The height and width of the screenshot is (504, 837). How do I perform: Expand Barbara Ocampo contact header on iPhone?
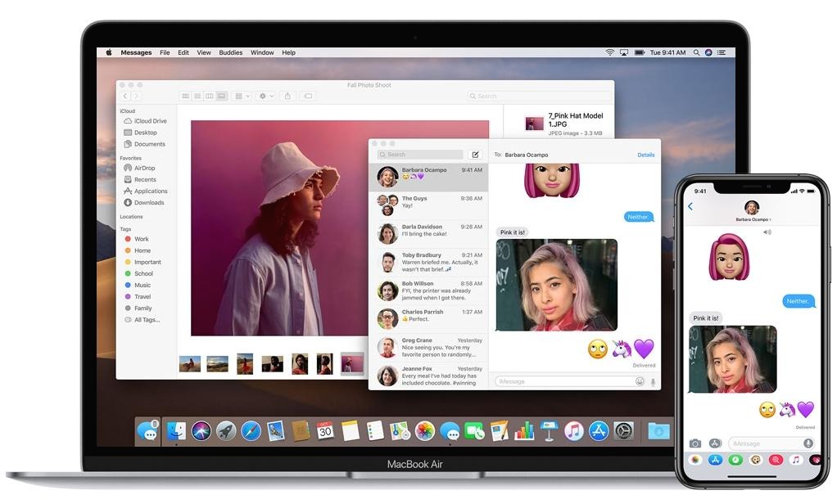752,219
